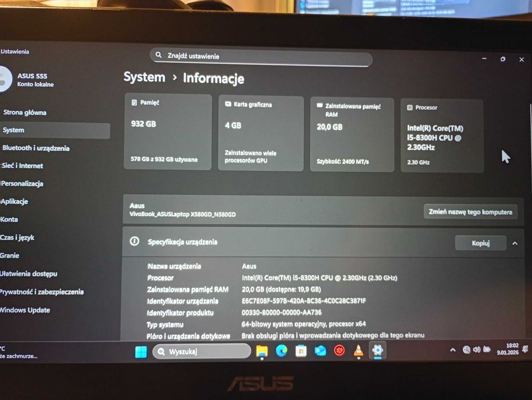532x400 pixels.
Task: Click the text VivoBook_ASUSLaptop X580GD_N580GD
Action: pos(183,214)
